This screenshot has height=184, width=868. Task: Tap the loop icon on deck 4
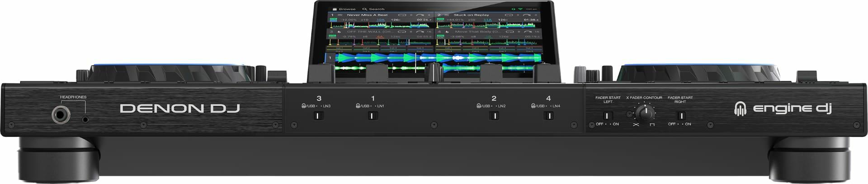[509, 32]
